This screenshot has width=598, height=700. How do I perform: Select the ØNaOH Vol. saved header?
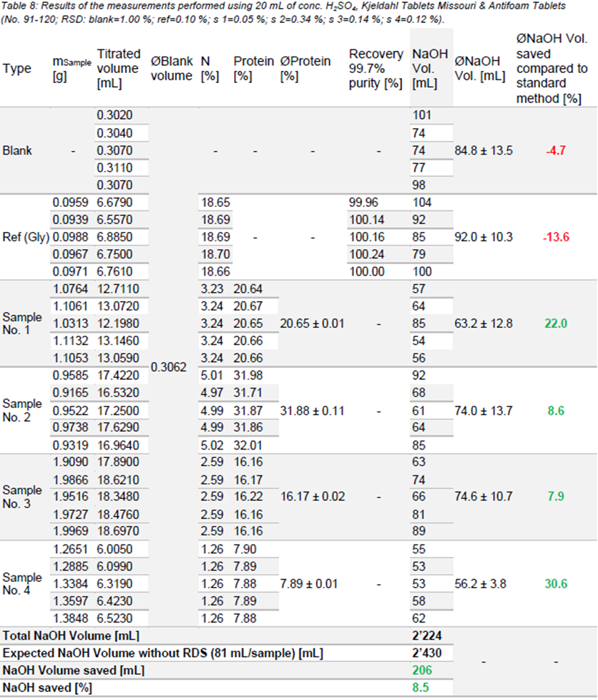[552, 69]
